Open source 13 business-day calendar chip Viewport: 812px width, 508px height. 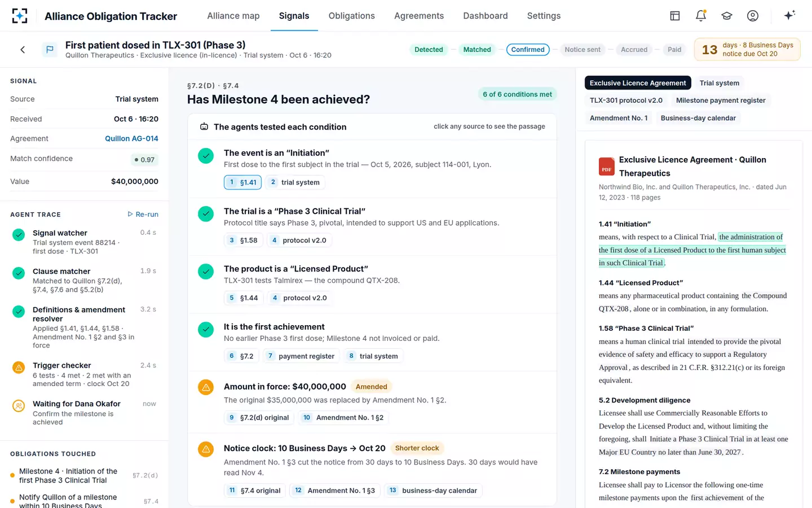tap(433, 491)
